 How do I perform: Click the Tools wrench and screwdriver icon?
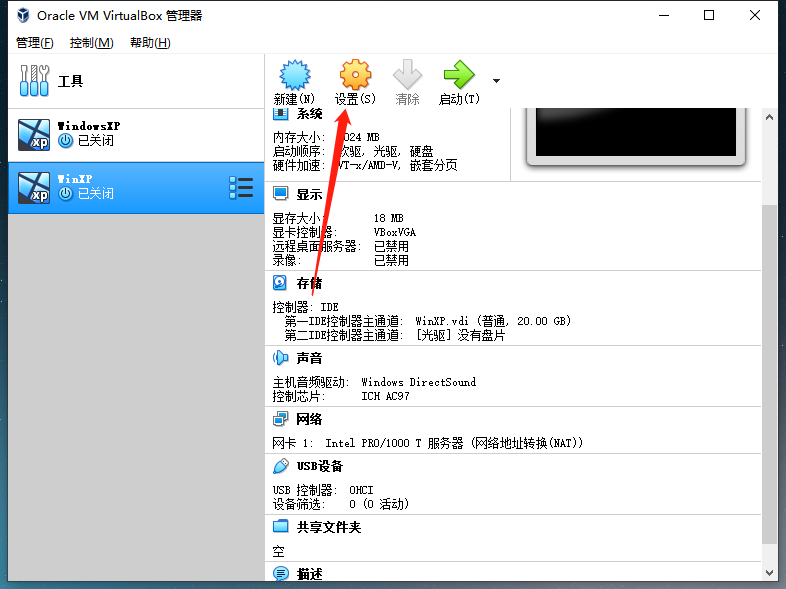tap(35, 80)
